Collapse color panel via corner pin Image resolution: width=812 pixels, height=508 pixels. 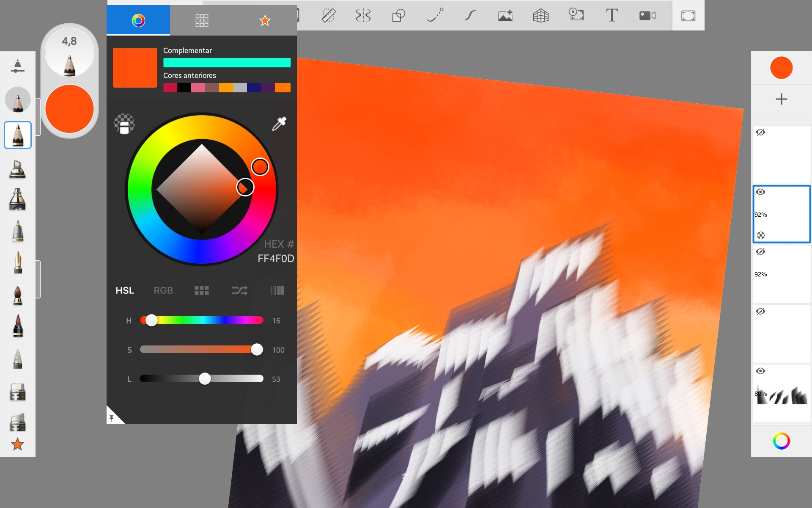tap(112, 418)
